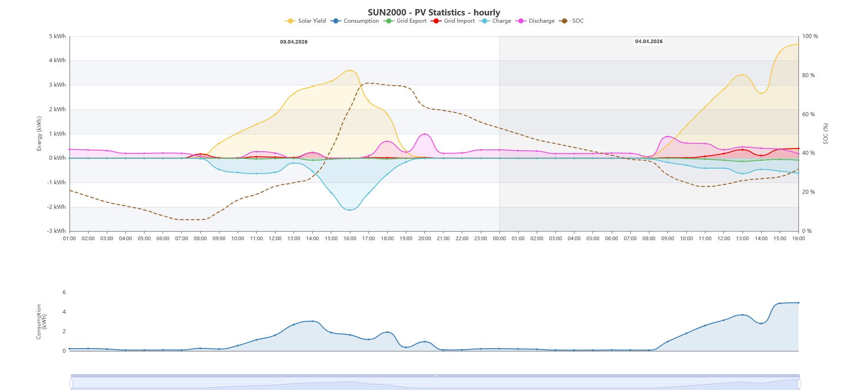The width and height of the screenshot is (868, 390).
Task: Click the zoom slider's top grip bar
Action: 435,375
